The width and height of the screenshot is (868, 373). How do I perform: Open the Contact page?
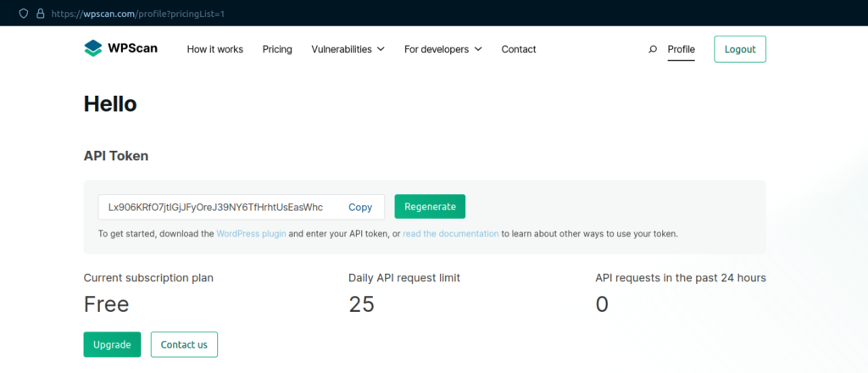click(x=519, y=49)
